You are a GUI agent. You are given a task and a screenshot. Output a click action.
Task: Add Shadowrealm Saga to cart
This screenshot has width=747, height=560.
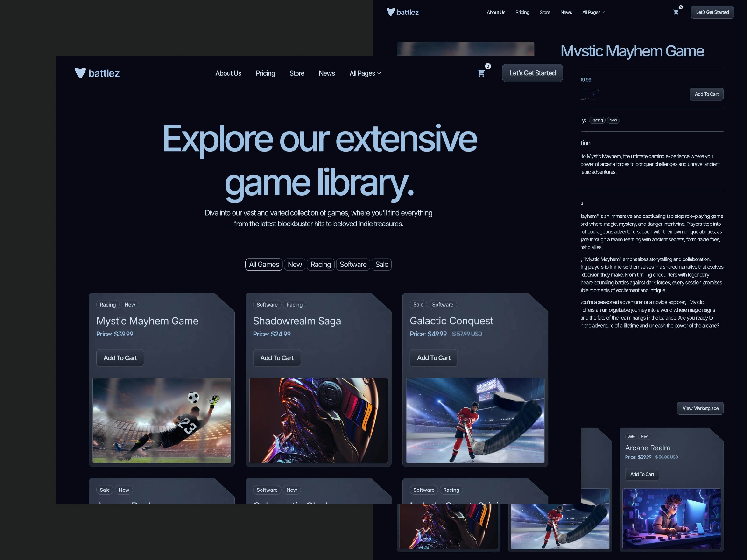[x=277, y=358]
